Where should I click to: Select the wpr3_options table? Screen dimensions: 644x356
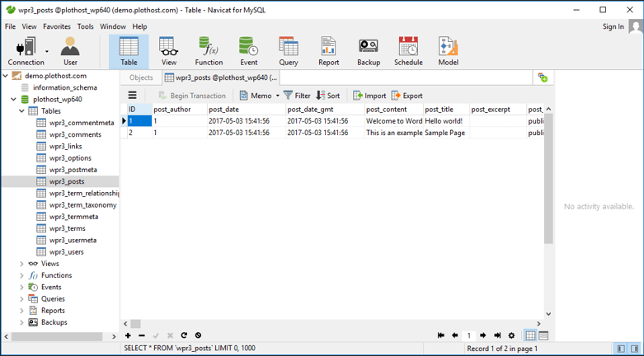coord(70,158)
